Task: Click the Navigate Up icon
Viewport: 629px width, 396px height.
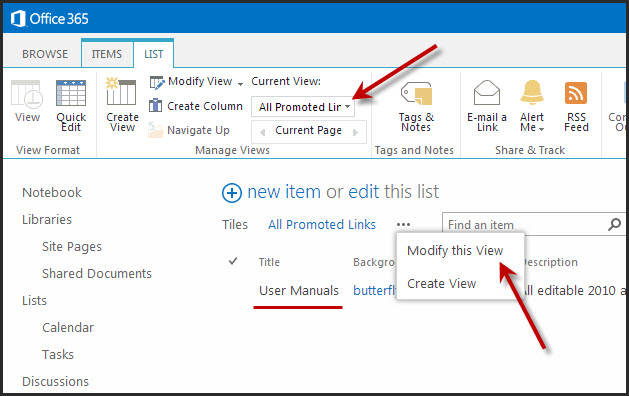Action: [x=156, y=130]
